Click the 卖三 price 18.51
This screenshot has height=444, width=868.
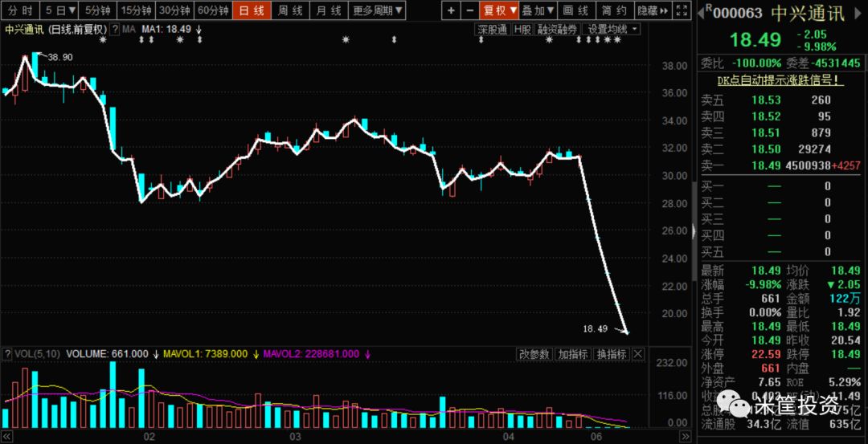pos(766,132)
